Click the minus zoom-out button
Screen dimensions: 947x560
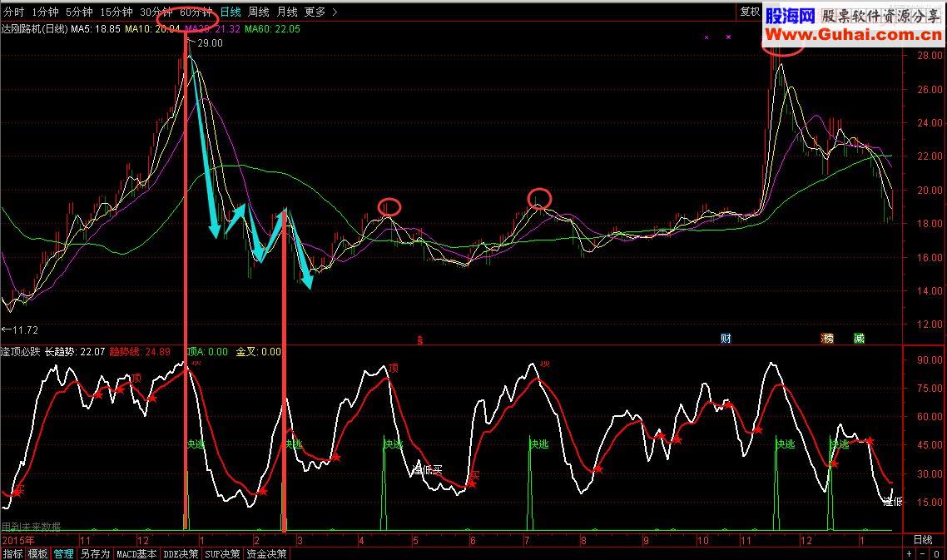point(922,554)
